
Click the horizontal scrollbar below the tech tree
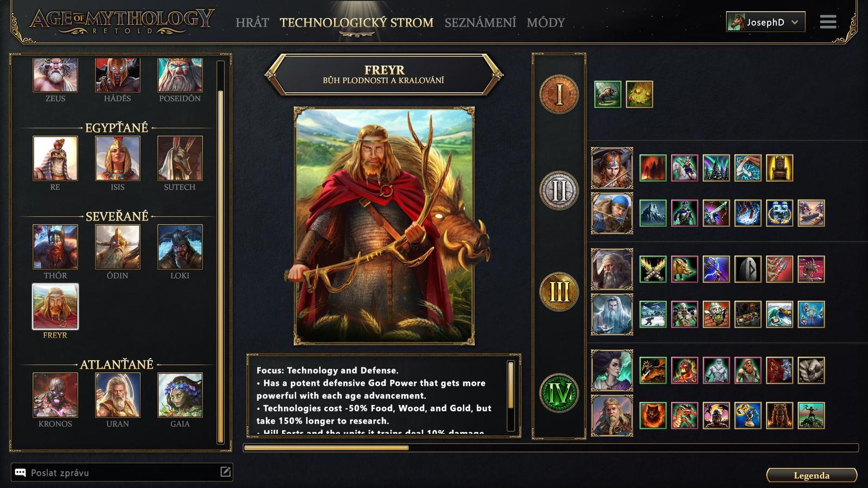point(551,448)
